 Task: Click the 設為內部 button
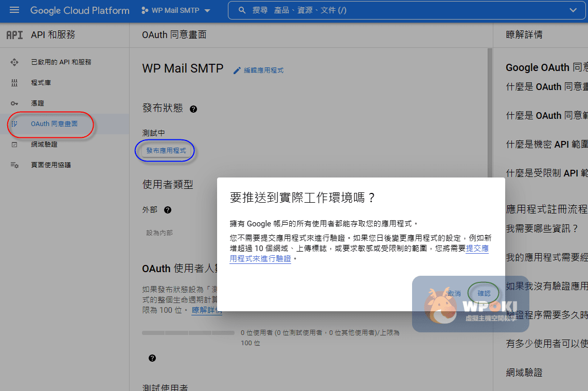[x=159, y=233]
